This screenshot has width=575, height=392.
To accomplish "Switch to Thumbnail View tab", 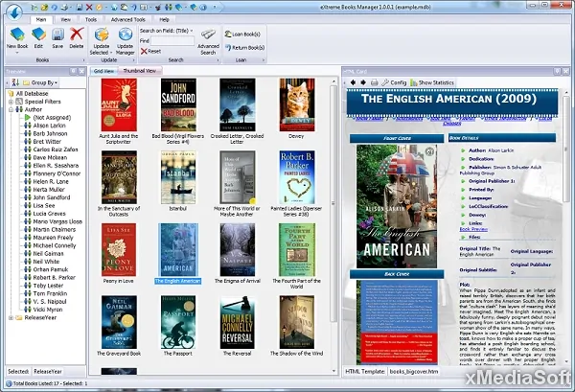I will click(x=139, y=71).
